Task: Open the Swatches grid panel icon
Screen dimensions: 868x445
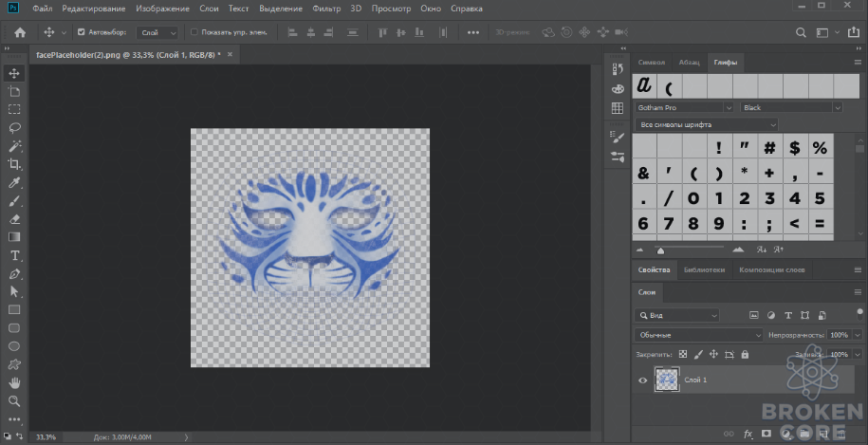Action: coord(618,108)
